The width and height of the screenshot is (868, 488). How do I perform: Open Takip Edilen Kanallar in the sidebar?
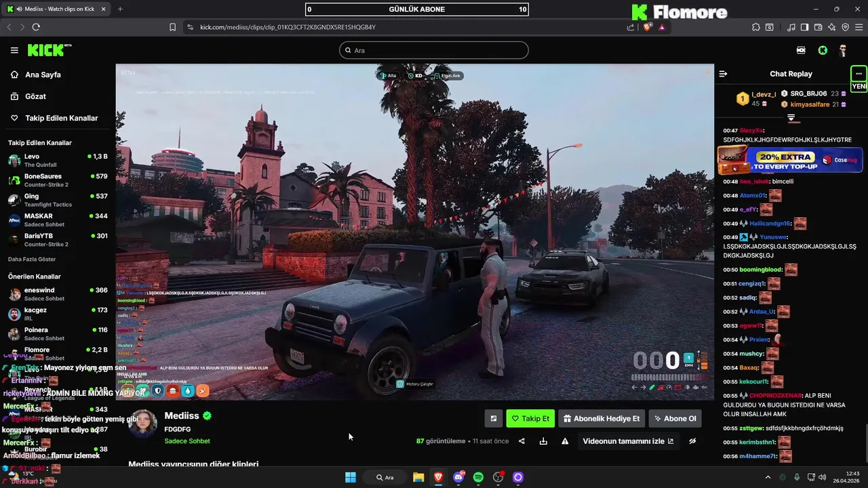(54, 118)
